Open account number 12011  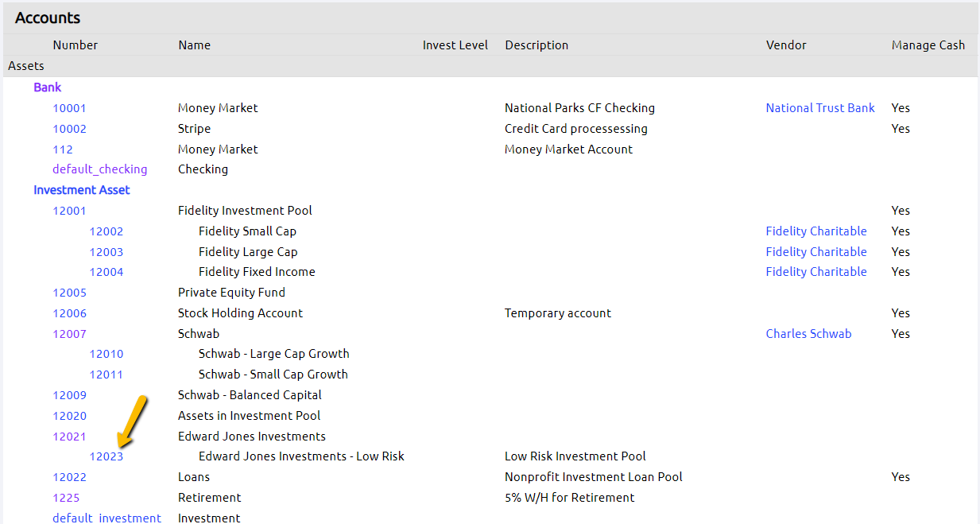coord(107,375)
